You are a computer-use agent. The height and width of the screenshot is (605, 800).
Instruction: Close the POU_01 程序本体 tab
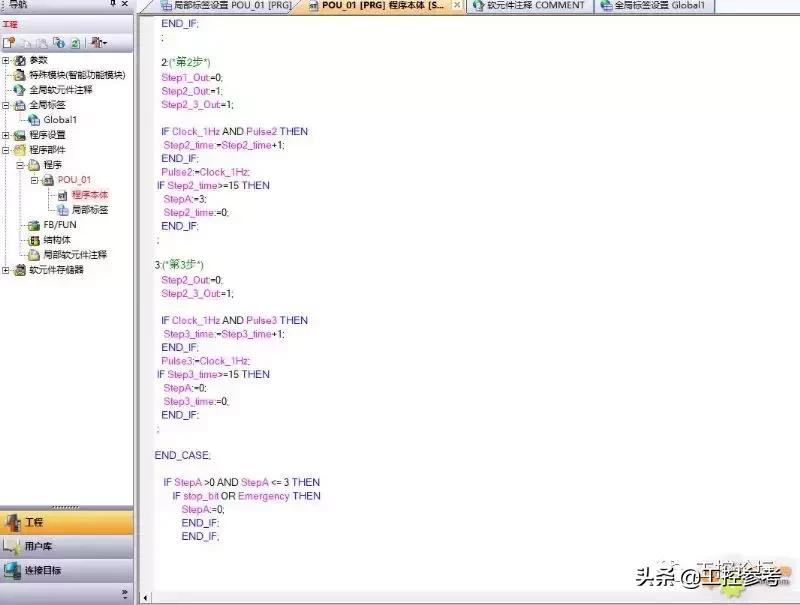click(457, 6)
